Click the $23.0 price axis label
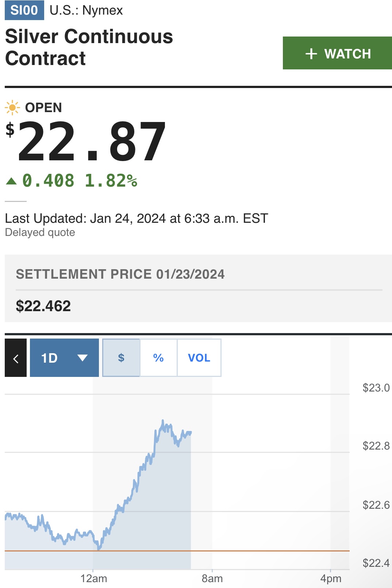Image resolution: width=392 pixels, height=588 pixels. pyautogui.click(x=376, y=387)
